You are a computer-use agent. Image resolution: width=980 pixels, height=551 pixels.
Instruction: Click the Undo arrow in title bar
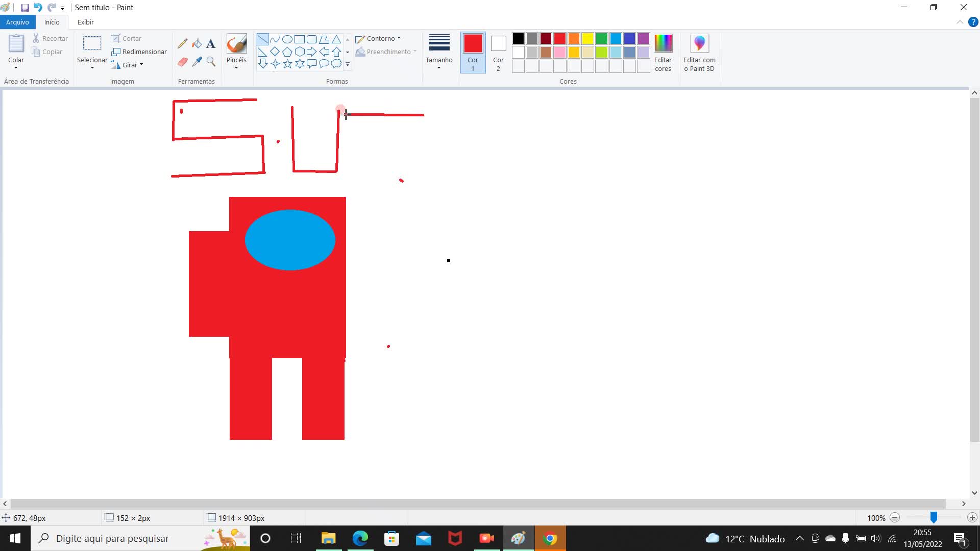click(x=38, y=8)
